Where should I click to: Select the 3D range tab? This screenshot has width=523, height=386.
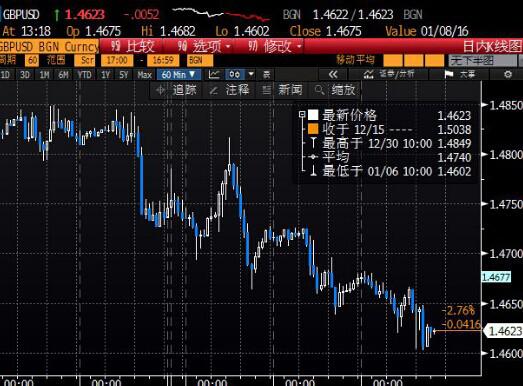pyautogui.click(x=25, y=74)
